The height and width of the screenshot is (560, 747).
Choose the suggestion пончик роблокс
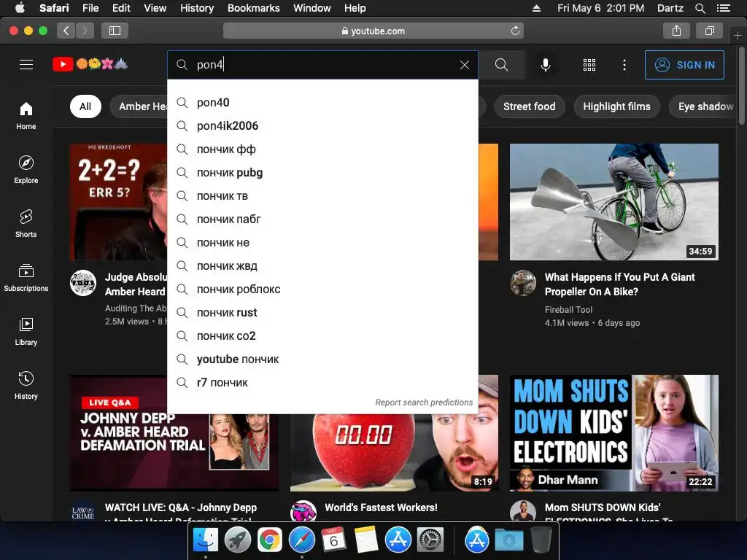click(x=322, y=289)
